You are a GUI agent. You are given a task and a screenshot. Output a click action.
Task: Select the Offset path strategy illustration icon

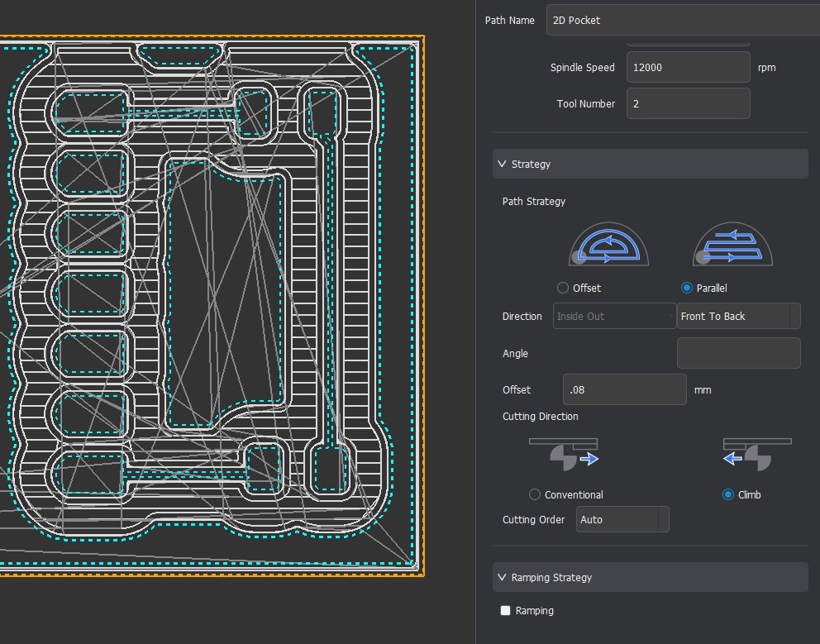coord(608,245)
